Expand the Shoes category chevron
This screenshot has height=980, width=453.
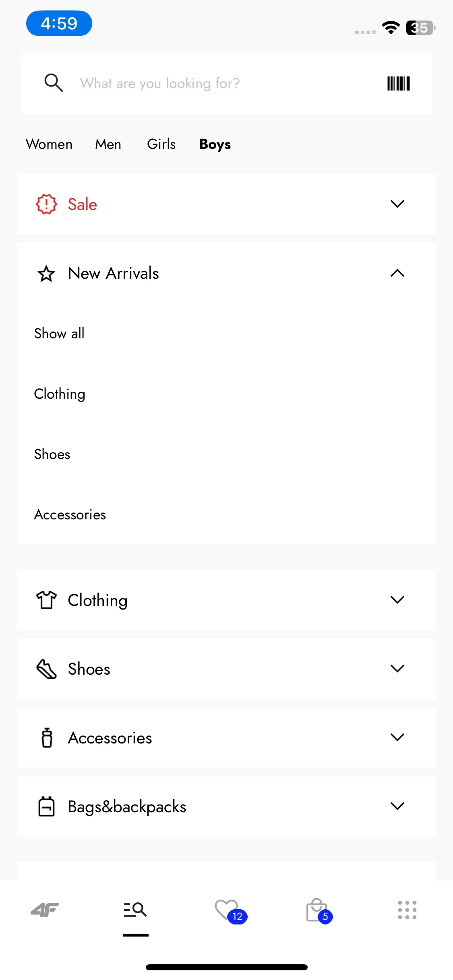point(397,669)
